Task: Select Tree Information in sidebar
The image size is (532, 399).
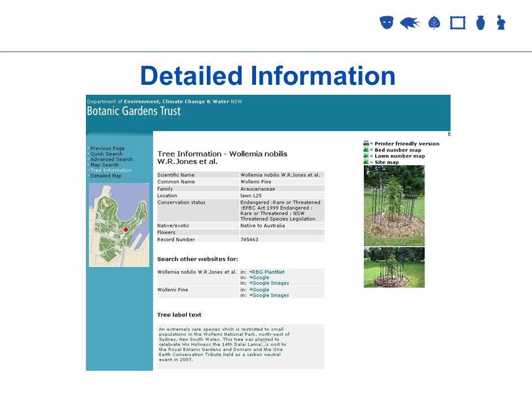Action: pyautogui.click(x=111, y=170)
